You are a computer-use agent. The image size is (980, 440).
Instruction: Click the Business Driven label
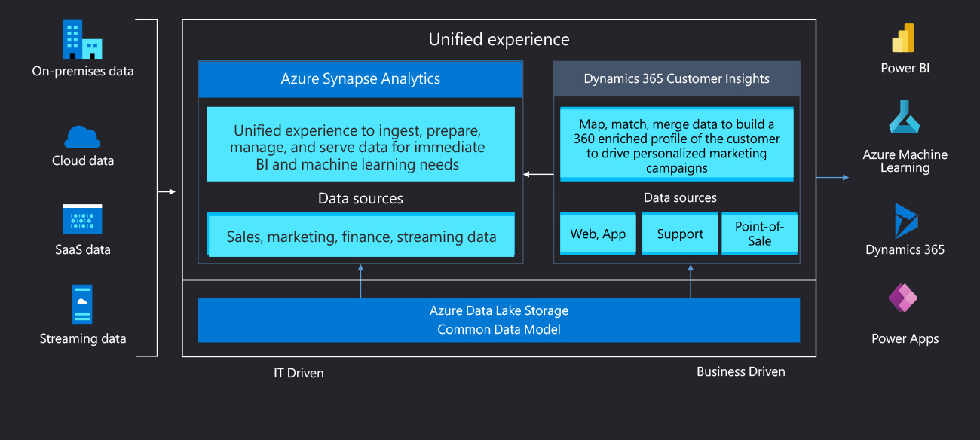(x=740, y=371)
